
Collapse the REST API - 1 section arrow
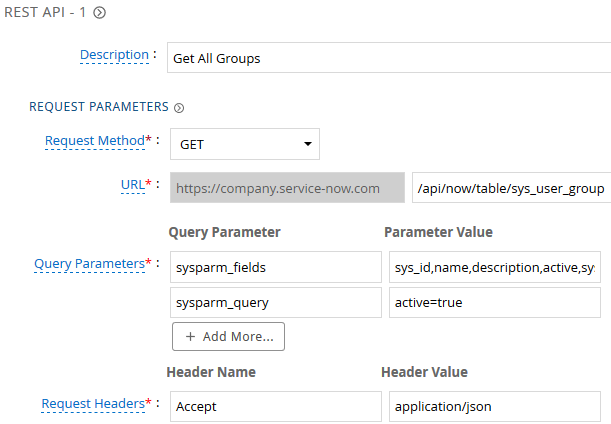click(99, 13)
